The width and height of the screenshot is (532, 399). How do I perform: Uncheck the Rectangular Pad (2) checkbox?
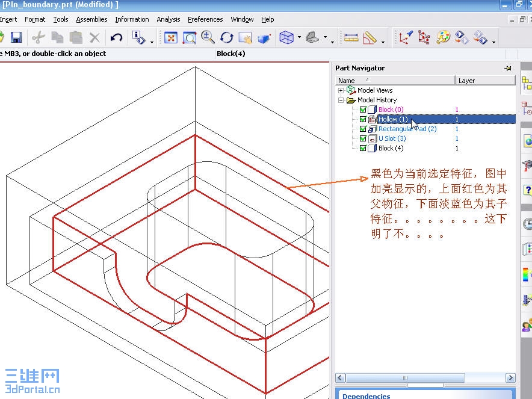(x=363, y=129)
